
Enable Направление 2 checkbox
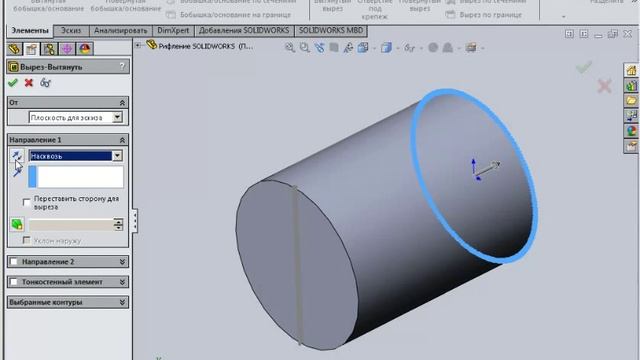(x=14, y=262)
